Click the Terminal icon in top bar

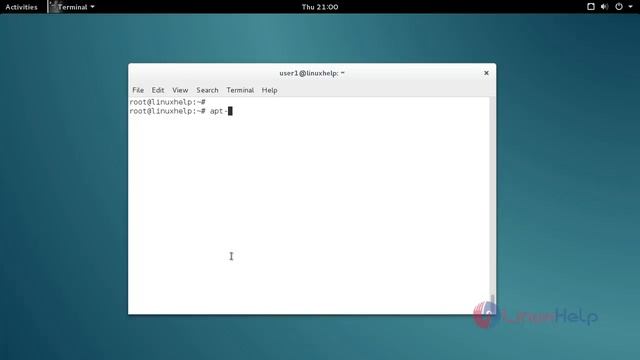pos(53,7)
